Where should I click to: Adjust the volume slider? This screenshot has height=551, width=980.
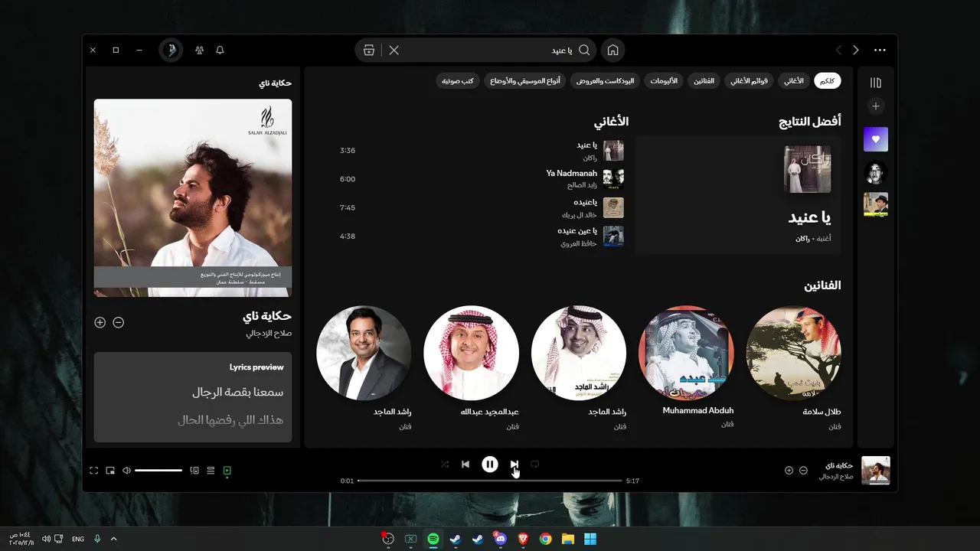(158, 470)
